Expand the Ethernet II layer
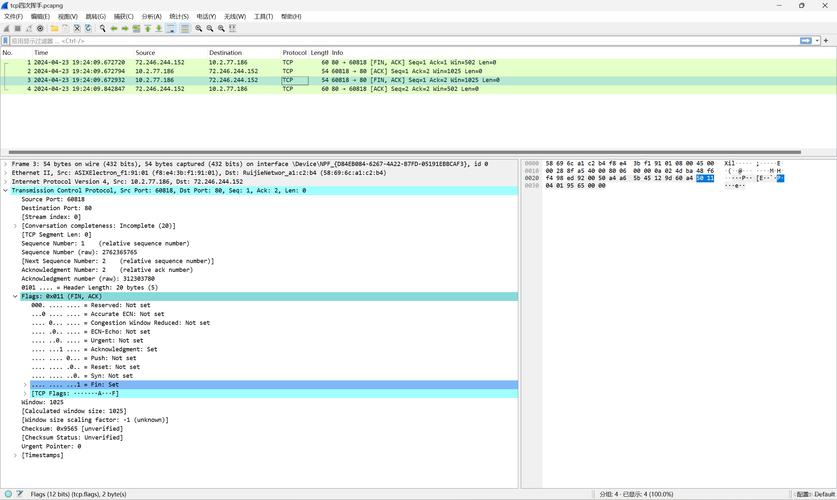This screenshot has width=837, height=500. [x=6, y=173]
